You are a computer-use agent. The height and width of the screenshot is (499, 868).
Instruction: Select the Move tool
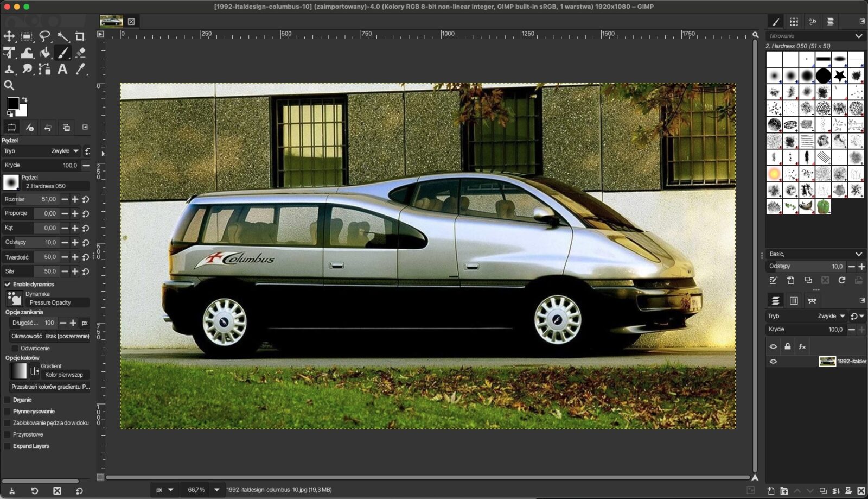pos(9,36)
